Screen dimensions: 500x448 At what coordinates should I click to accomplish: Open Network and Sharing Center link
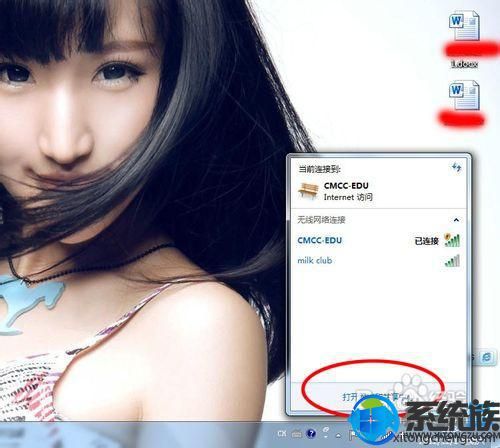click(x=378, y=397)
